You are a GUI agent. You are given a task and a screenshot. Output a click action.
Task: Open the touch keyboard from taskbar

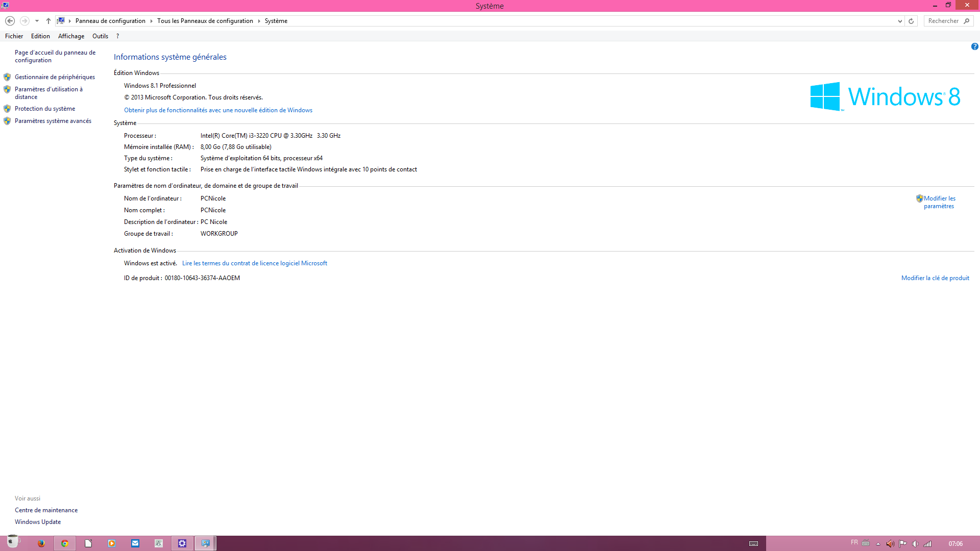coord(754,543)
